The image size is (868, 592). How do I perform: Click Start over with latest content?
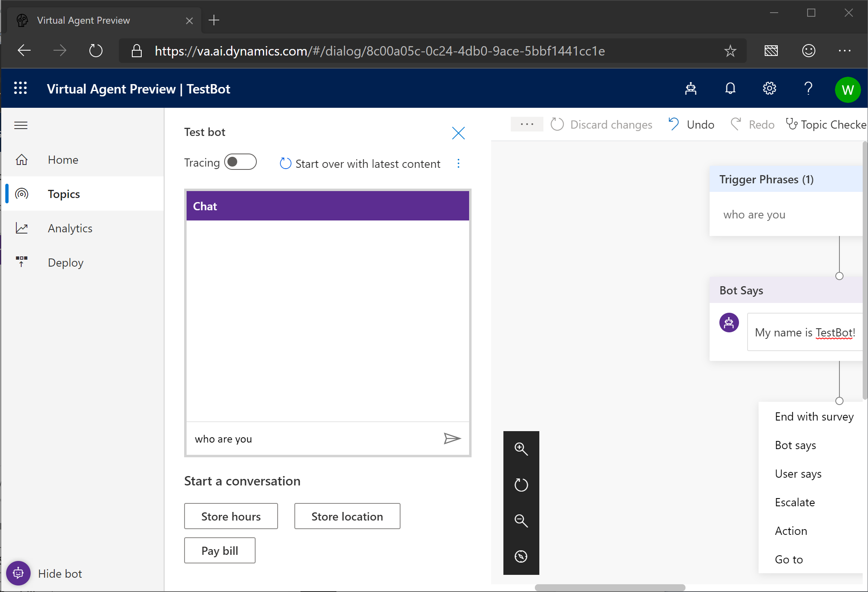(360, 164)
